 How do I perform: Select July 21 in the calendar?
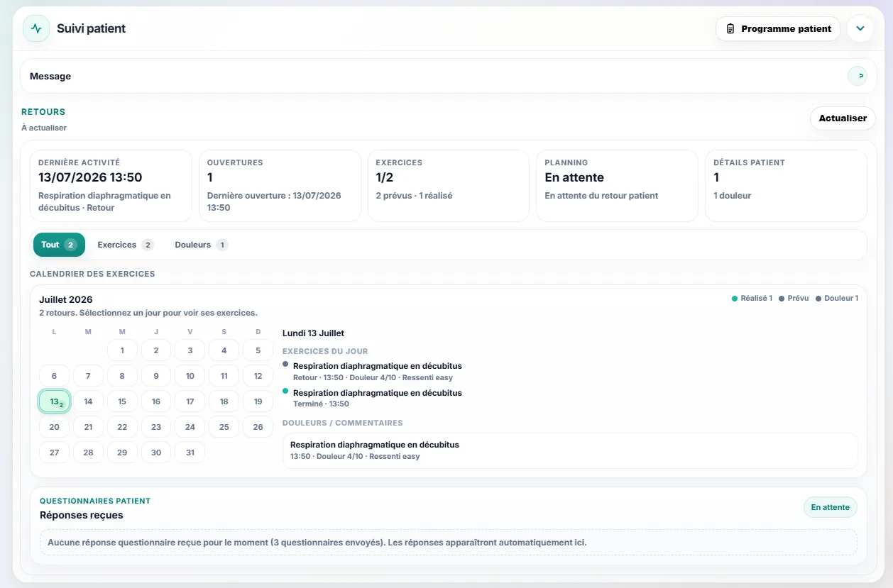pyautogui.click(x=88, y=427)
